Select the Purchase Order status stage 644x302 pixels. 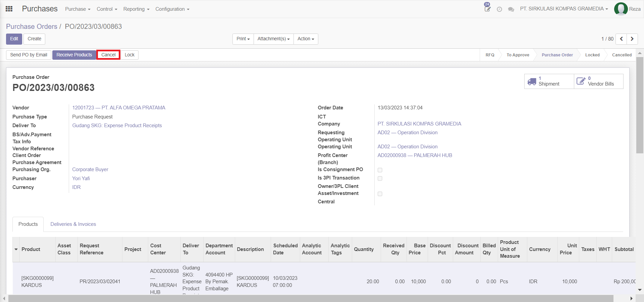pos(557,55)
